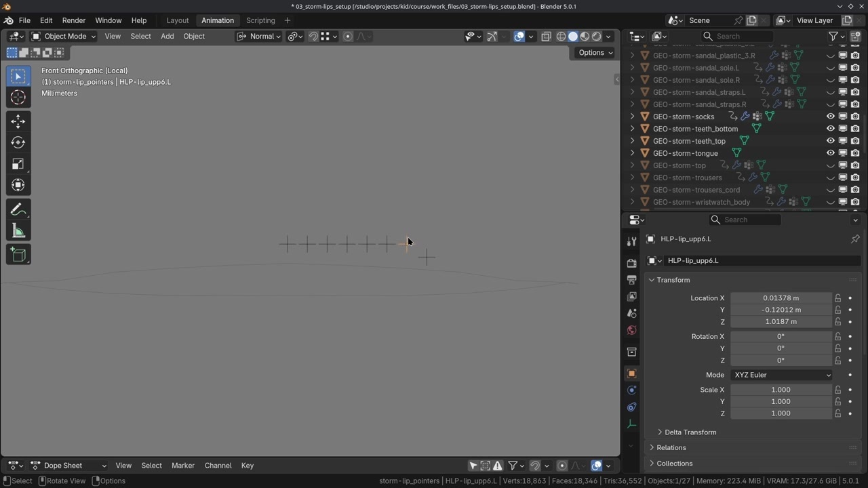Open the rotation Mode XYZ Euler dropdown
868x488 pixels.
(x=781, y=375)
